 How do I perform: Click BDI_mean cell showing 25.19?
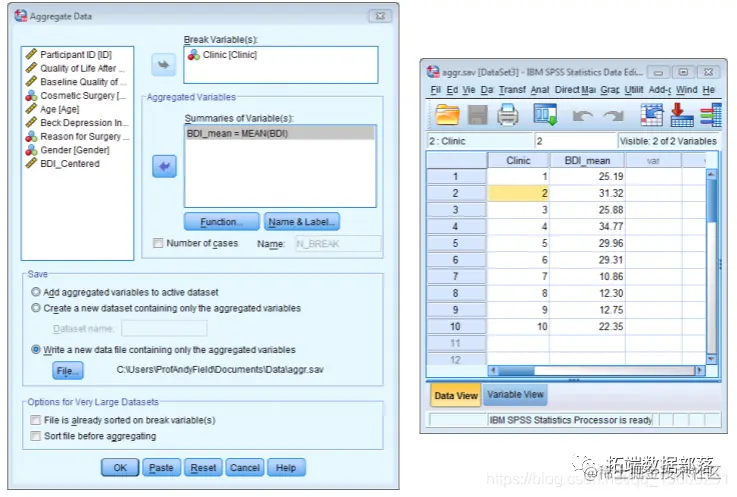(x=587, y=176)
